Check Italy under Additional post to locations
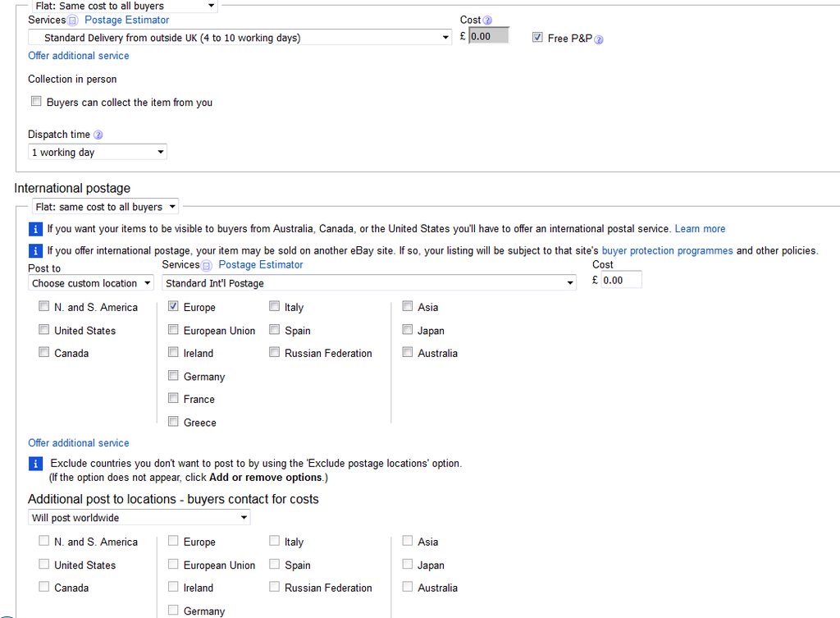Image resolution: width=840 pixels, height=618 pixels. click(274, 541)
